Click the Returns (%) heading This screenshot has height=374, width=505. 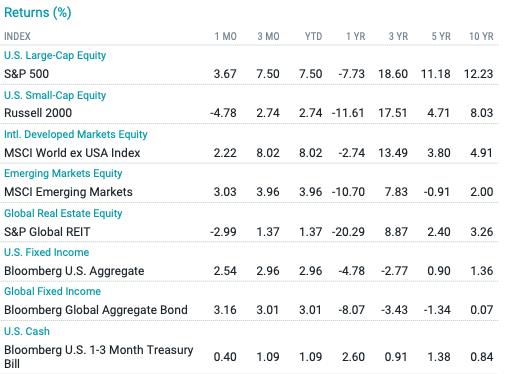pyautogui.click(x=38, y=13)
